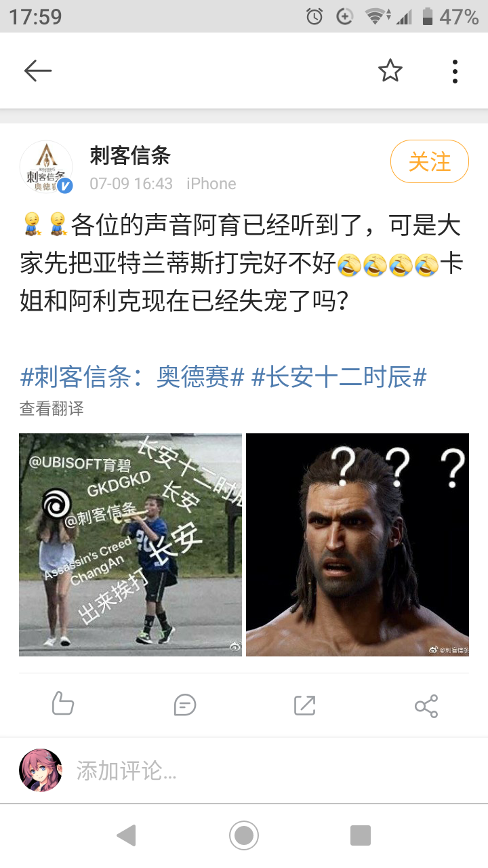488x868 pixels.
Task: Go back with the left arrow
Action: (38, 71)
